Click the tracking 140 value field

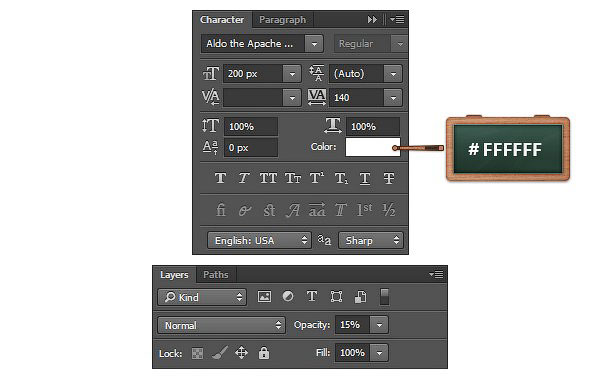pos(357,98)
